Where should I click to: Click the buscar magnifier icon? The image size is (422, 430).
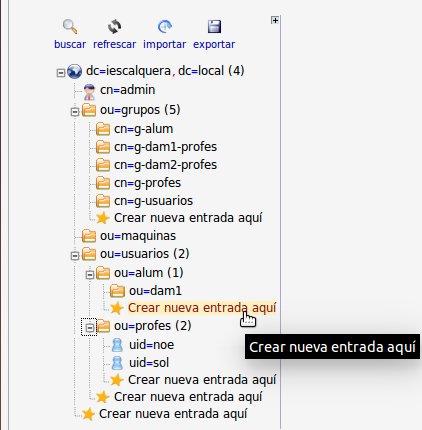(70, 27)
